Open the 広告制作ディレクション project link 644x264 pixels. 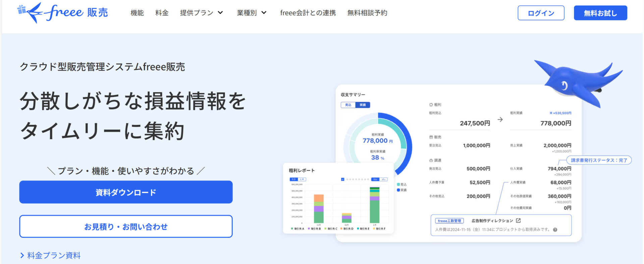(492, 221)
